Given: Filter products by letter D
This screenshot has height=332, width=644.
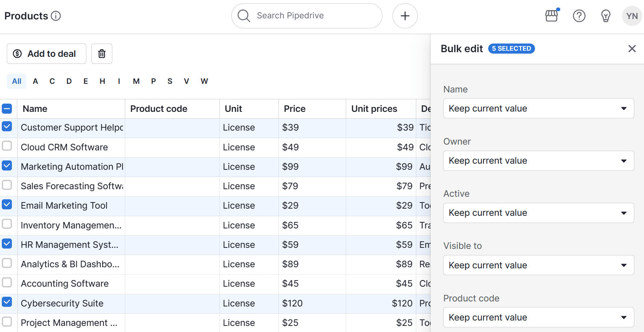Looking at the screenshot, I should (69, 81).
